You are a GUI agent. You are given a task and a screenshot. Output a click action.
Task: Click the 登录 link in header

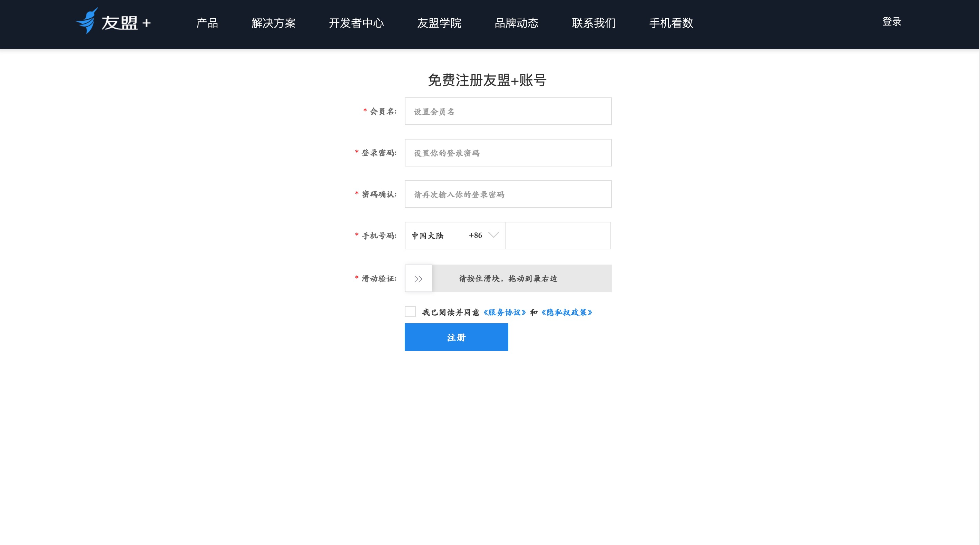pyautogui.click(x=892, y=22)
